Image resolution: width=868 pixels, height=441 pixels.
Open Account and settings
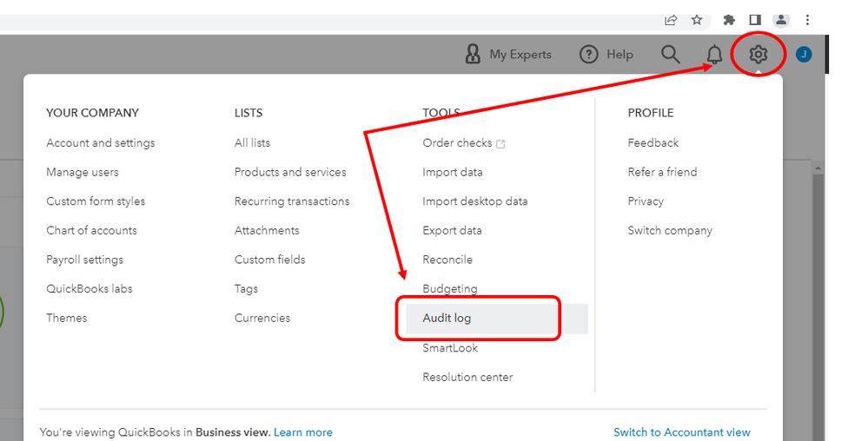point(101,142)
